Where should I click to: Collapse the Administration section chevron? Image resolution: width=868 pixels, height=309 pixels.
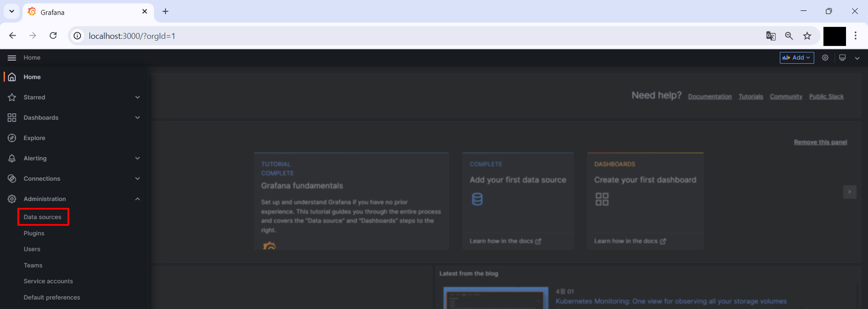coord(137,199)
